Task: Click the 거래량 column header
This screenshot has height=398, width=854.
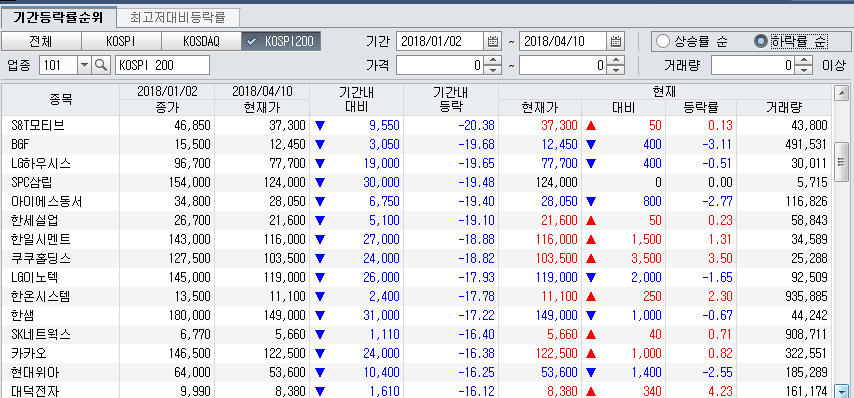Action: [783, 108]
